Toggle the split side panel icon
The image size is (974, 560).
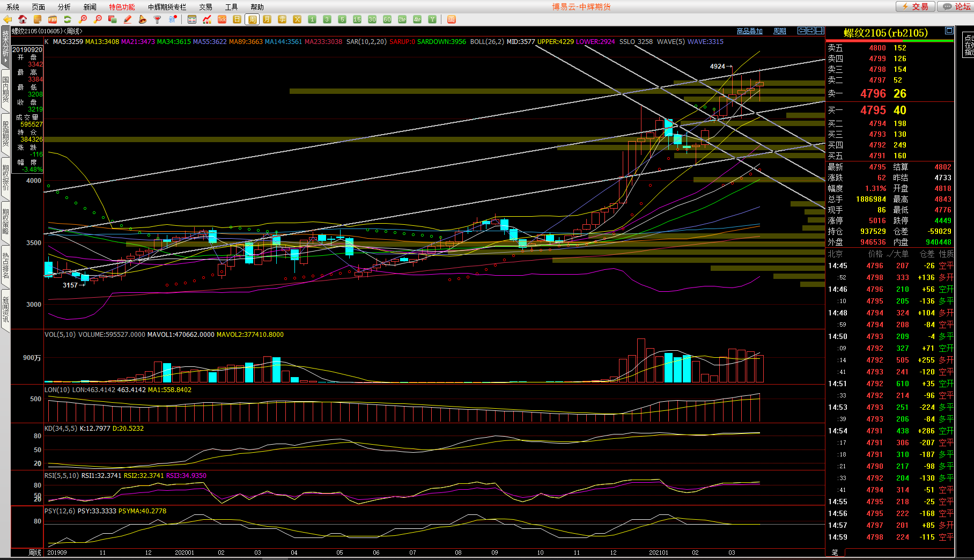click(820, 31)
